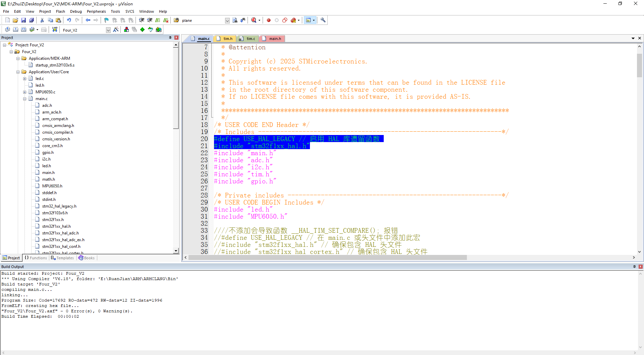Viewport: 644px width, 355px height.
Task: Open Options for Target via magic wand icon
Action: [x=115, y=30]
